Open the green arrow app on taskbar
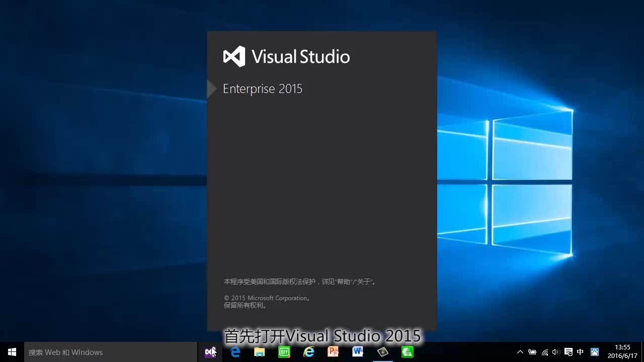The width and height of the screenshot is (644, 362). click(407, 352)
